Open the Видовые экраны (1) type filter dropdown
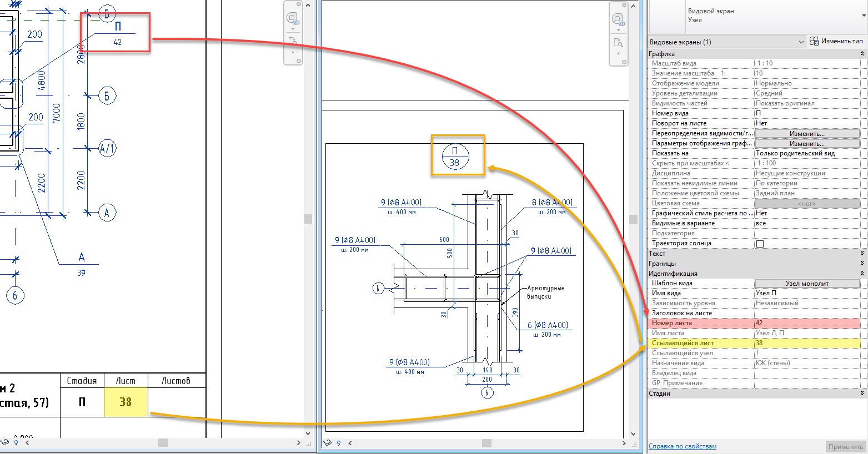 (727, 42)
